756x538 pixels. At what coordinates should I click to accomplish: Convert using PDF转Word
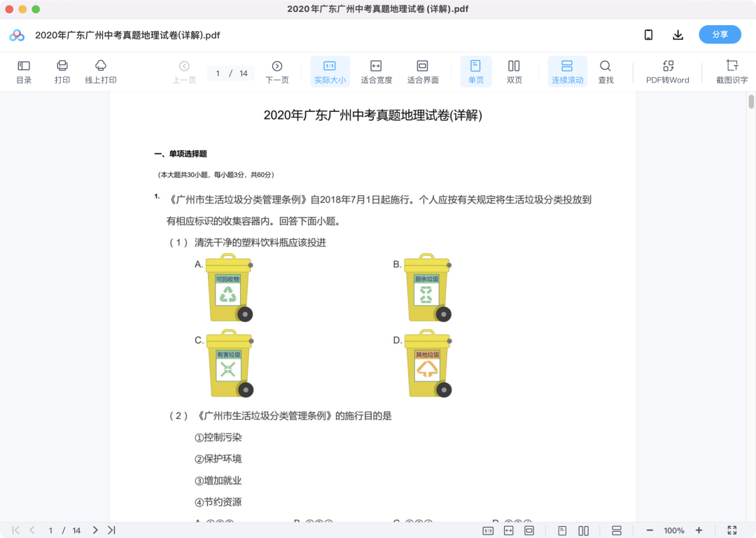point(667,72)
